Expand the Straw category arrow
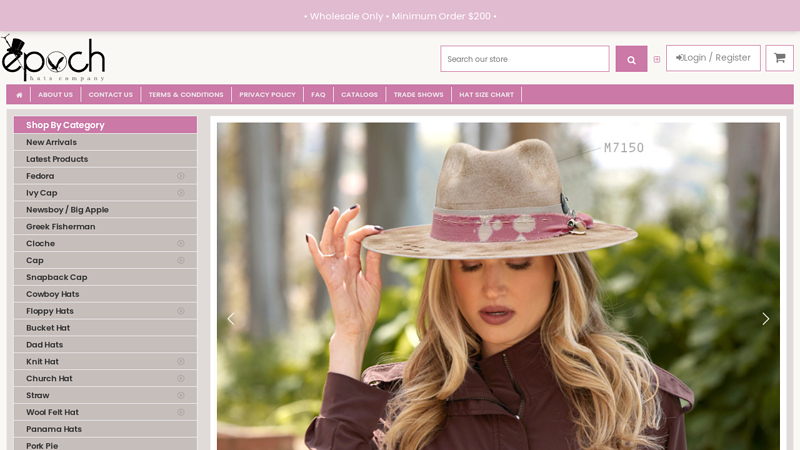Viewport: 800px width, 450px height. click(181, 395)
